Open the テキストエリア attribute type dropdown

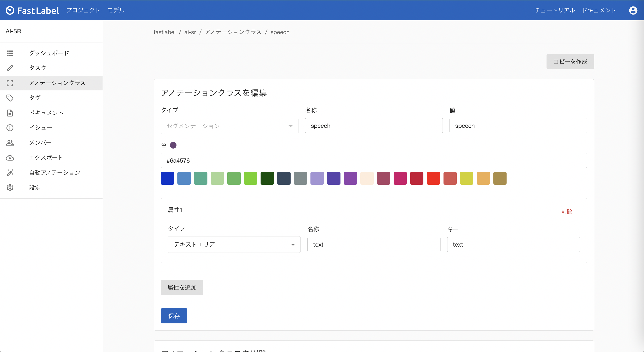(234, 245)
